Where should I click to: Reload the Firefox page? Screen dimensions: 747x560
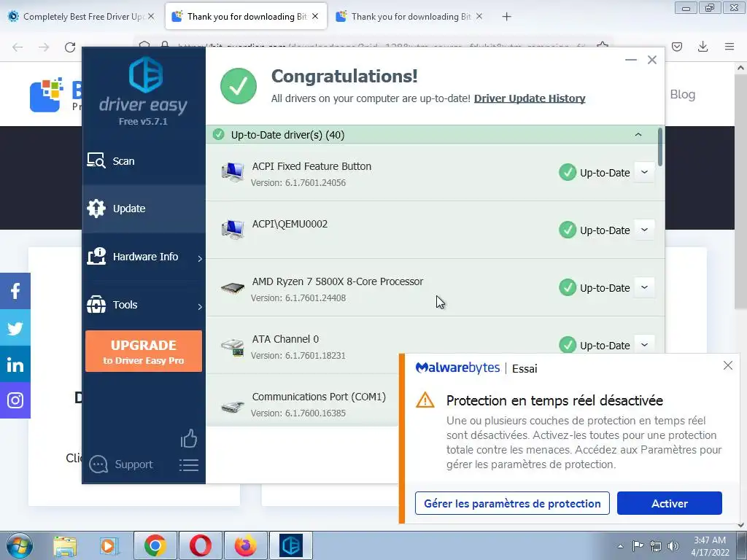pyautogui.click(x=70, y=47)
